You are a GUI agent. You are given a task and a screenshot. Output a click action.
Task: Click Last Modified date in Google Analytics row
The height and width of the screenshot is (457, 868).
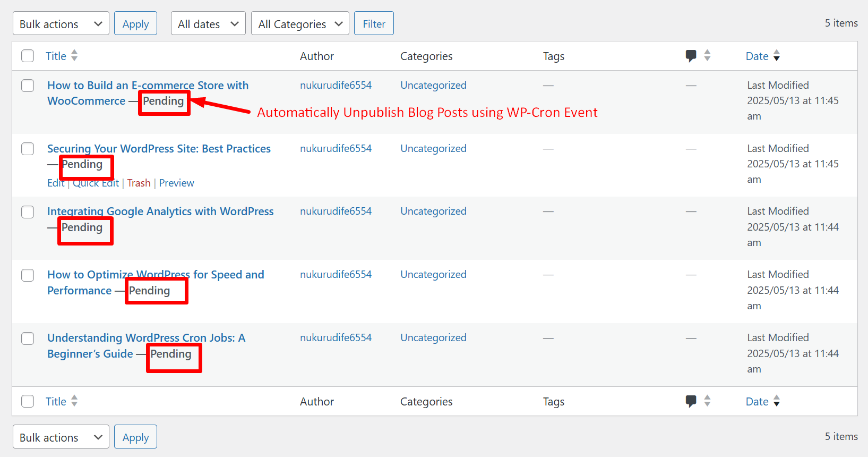point(793,227)
